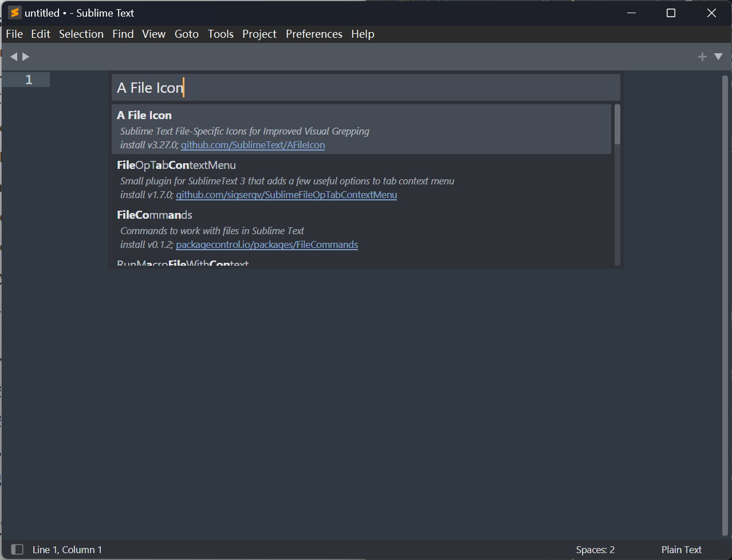This screenshot has height=560, width=732.
Task: Open packagecontrol.io/packages/FileCommands link
Action: (x=267, y=245)
